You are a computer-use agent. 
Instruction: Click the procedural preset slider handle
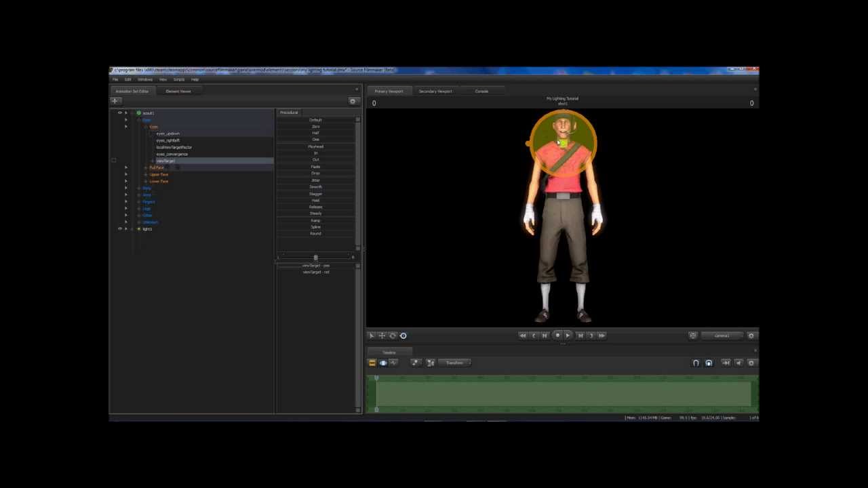[315, 258]
